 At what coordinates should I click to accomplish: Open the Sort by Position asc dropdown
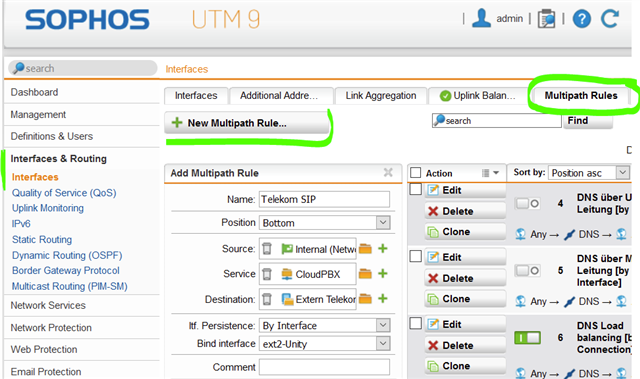tap(589, 173)
